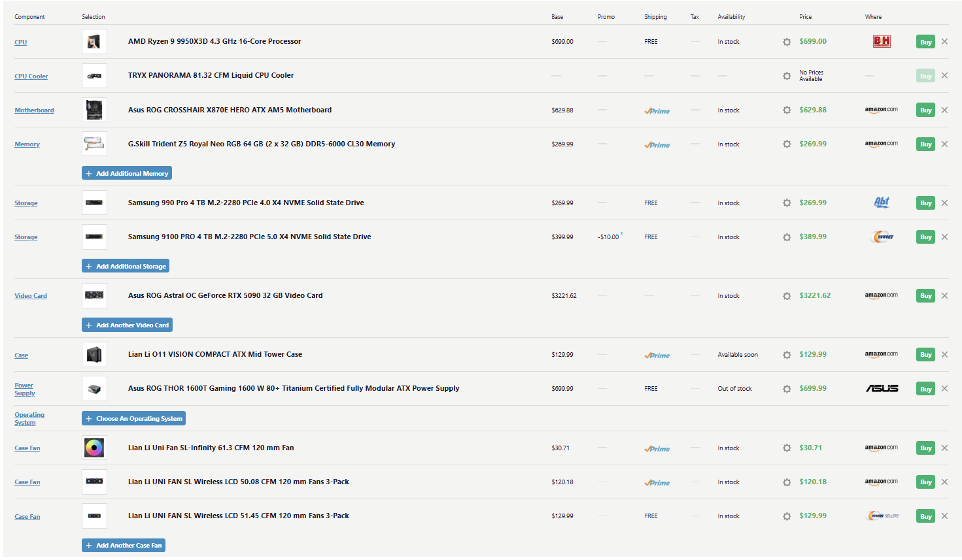Click the Lian Li Uni Fan SL-Infinity thumbnail
The height and width of the screenshot is (560, 962).
pyautogui.click(x=94, y=448)
